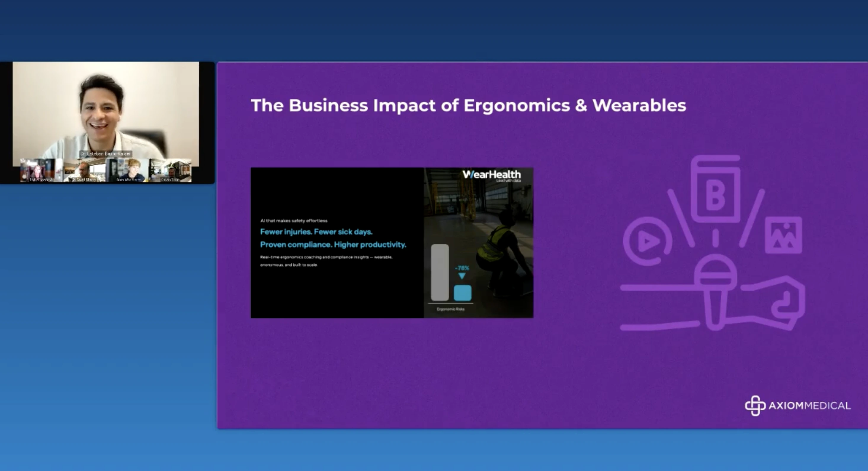Screen dimensions: 868x471
Task: Click the "Fewer injuries. Fewer sick days." headline
Action: pyautogui.click(x=316, y=232)
